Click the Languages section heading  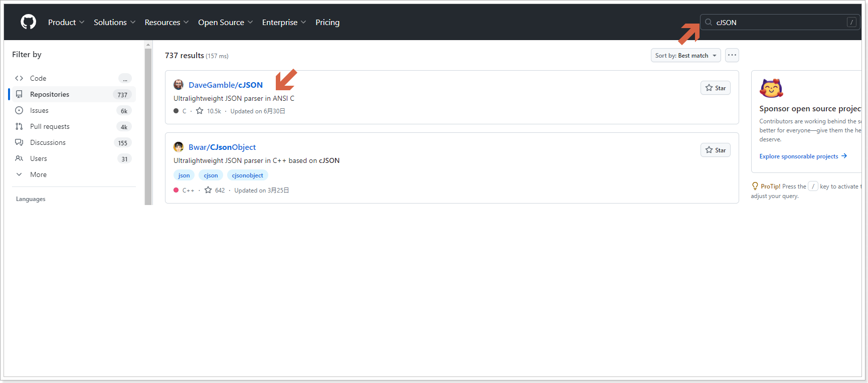[x=31, y=199]
